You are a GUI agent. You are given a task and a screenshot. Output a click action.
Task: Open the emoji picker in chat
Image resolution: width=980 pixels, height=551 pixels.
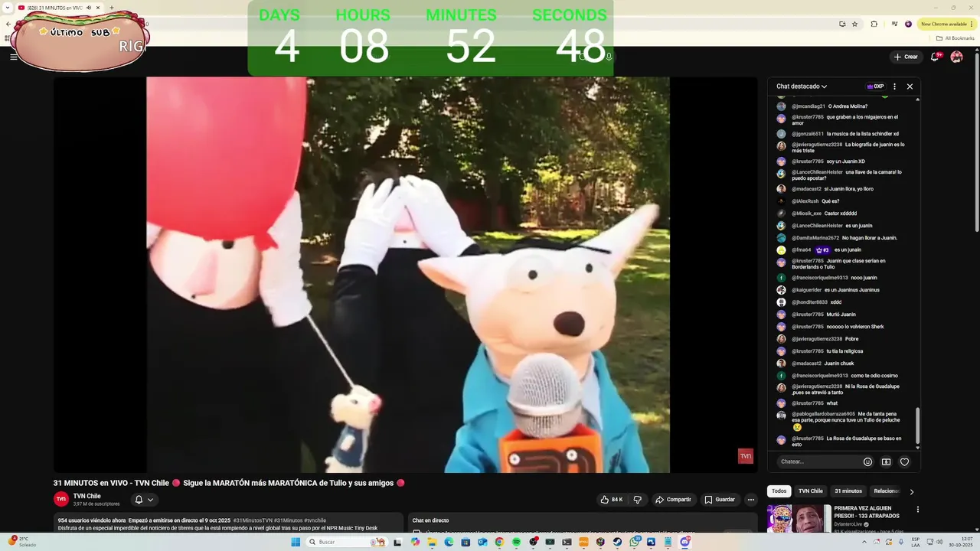(867, 461)
